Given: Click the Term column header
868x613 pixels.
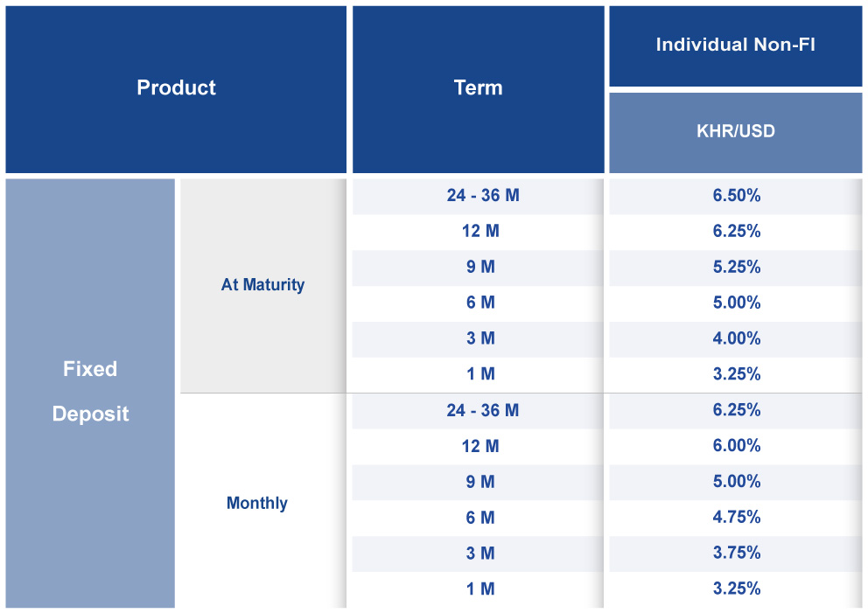Looking at the screenshot, I should pyautogui.click(x=478, y=88).
